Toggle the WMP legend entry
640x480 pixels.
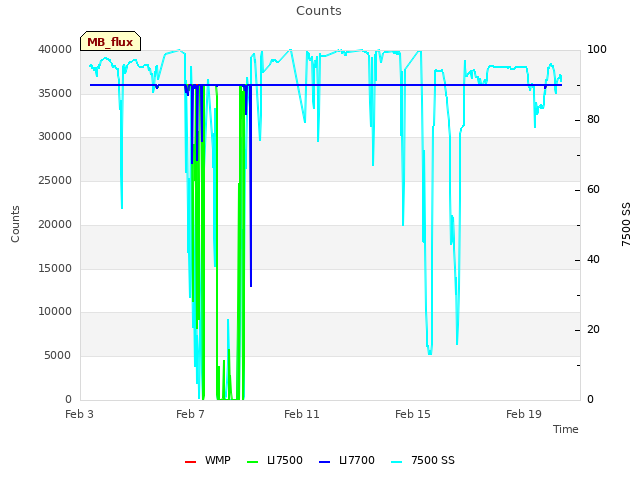[208, 460]
